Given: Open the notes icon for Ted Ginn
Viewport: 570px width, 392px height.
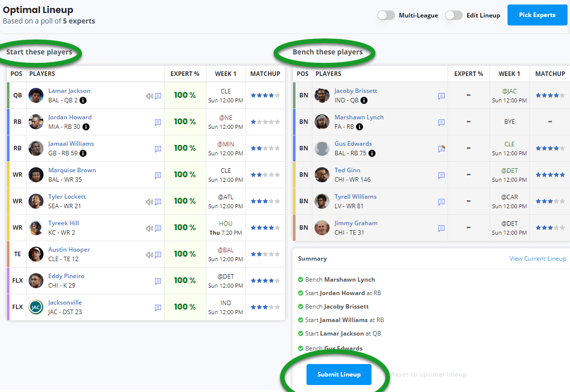Looking at the screenshot, I should click(441, 176).
